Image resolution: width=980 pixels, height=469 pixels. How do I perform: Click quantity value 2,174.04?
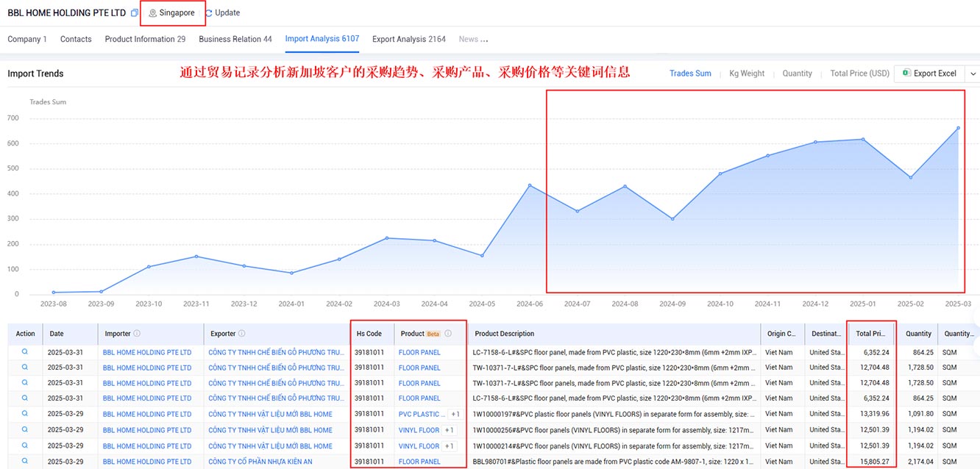(920, 462)
